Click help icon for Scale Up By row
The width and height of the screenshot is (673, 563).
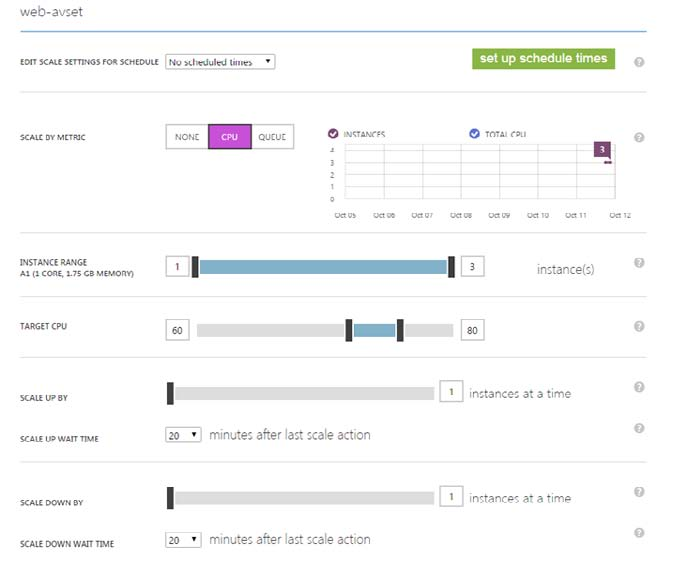pyautogui.click(x=639, y=387)
